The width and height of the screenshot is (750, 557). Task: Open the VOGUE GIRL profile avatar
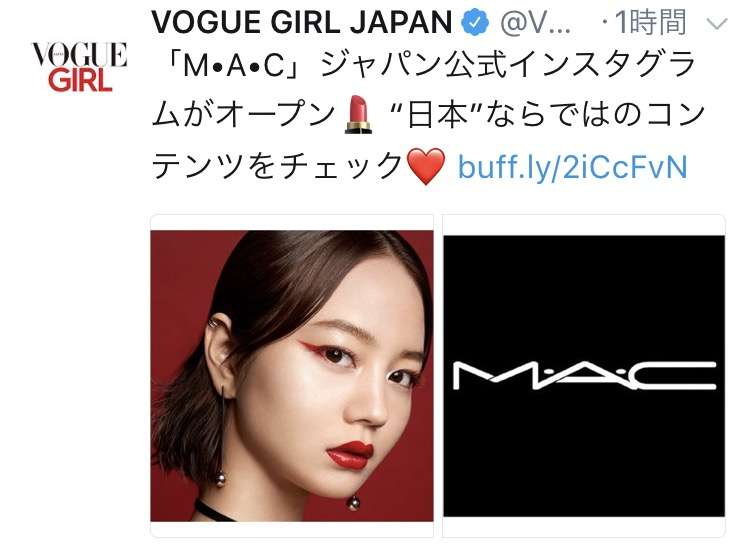tap(79, 67)
